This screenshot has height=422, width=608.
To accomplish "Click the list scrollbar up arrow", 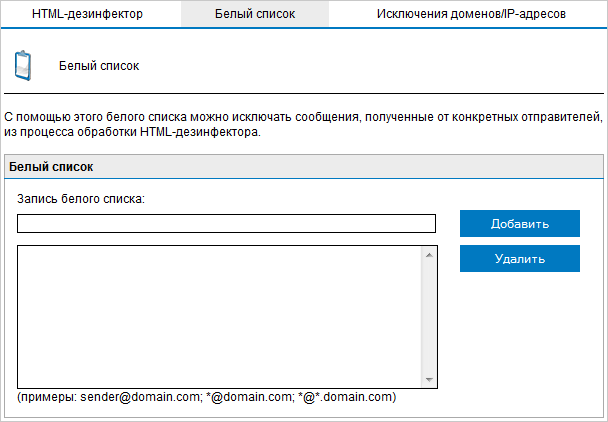I will click(x=429, y=255).
